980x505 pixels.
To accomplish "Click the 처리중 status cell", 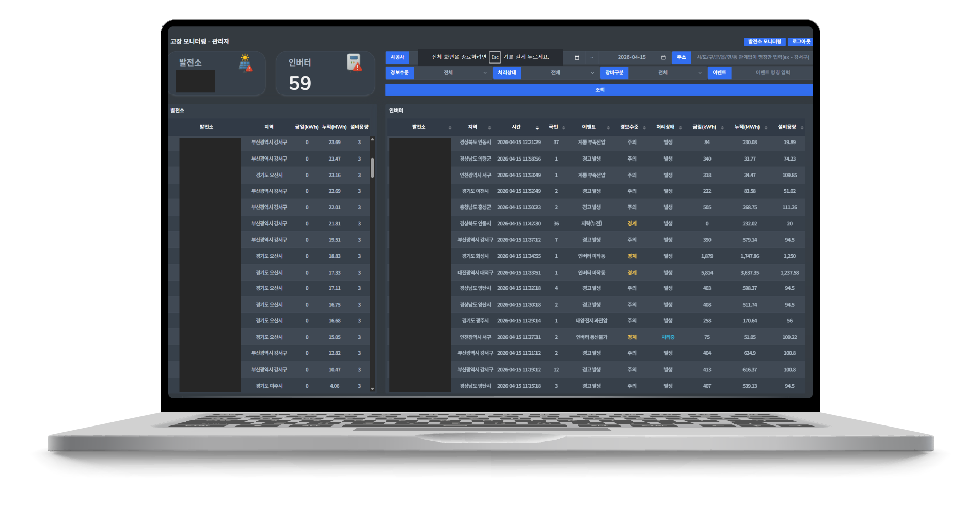I will [668, 337].
